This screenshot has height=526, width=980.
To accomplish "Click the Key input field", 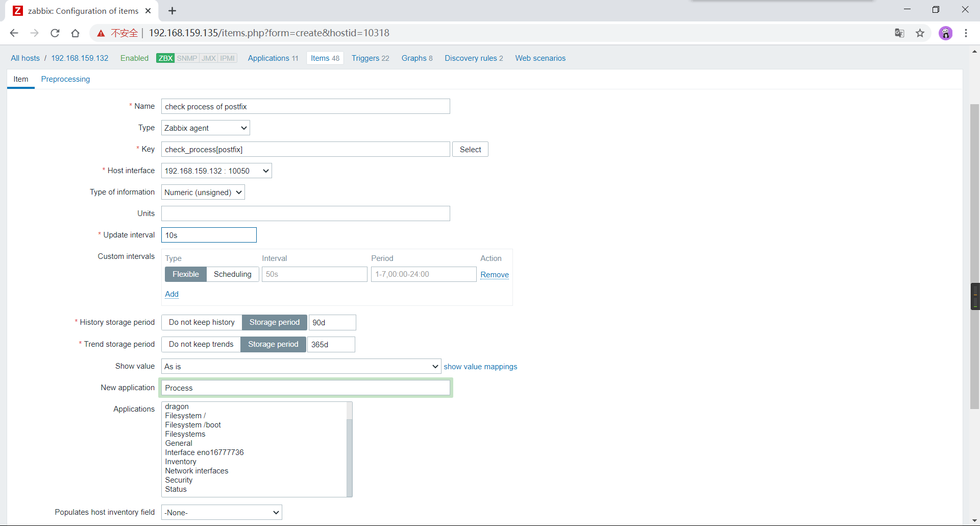I will click(x=306, y=150).
